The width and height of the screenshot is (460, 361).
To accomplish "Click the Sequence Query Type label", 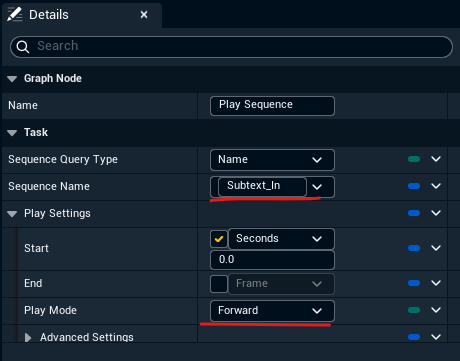I will (63, 160).
